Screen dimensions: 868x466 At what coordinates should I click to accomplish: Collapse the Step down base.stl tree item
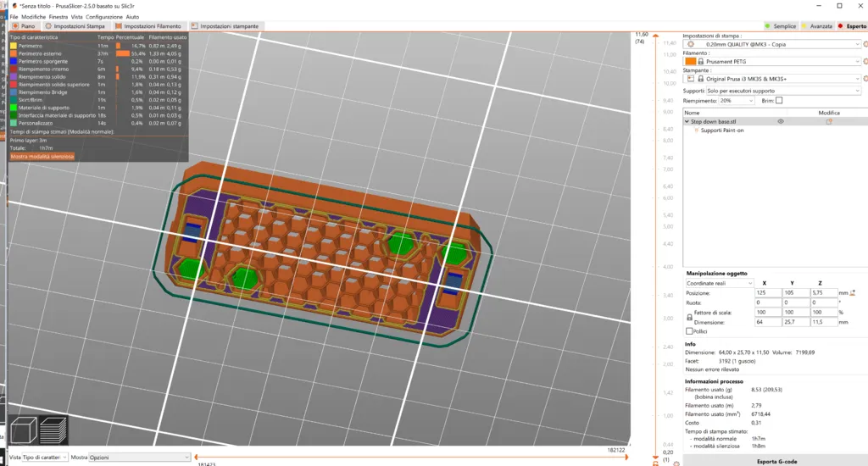(687, 122)
